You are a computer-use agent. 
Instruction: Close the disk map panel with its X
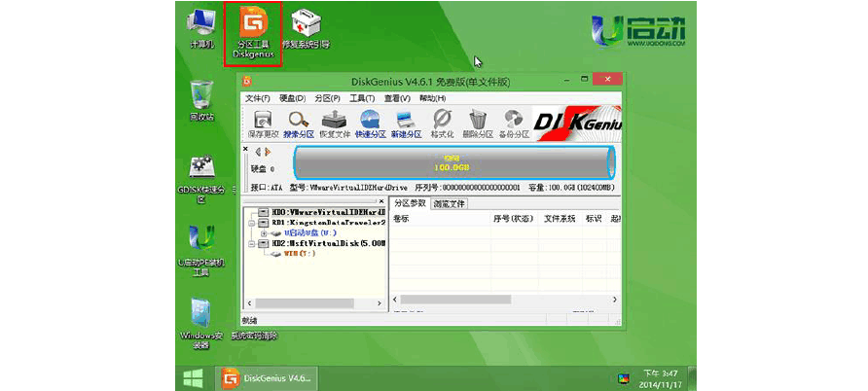246,149
